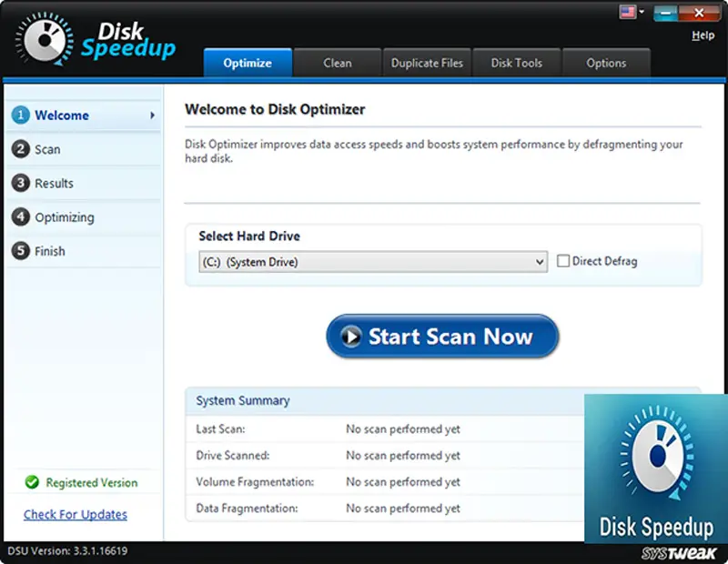Click the number 2 circle icon
The image size is (728, 564).
(20, 149)
